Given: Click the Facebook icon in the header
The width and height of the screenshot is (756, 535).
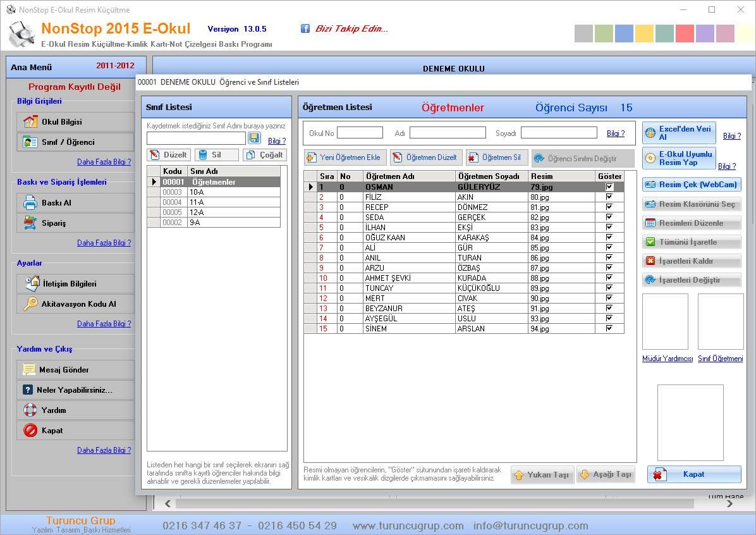Looking at the screenshot, I should click(305, 28).
